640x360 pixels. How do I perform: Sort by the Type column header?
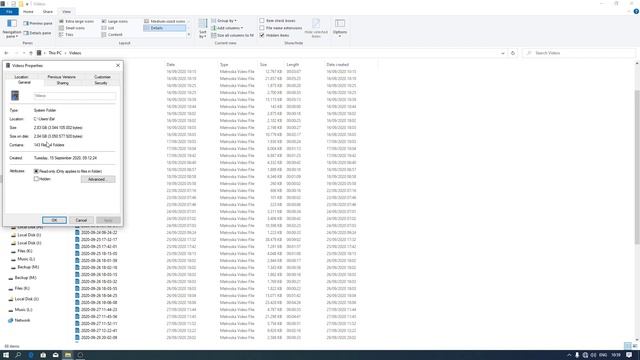(x=224, y=64)
